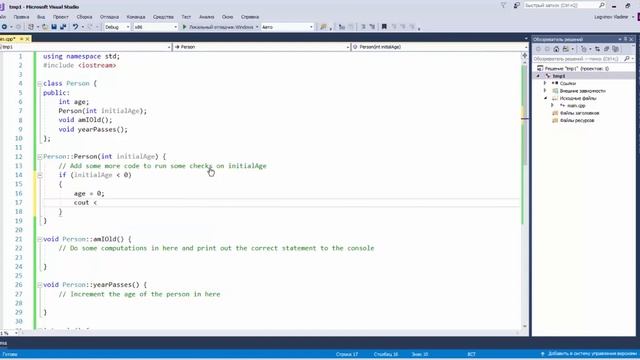Click the quick launch search field
The image size is (640, 360).
point(561,5)
